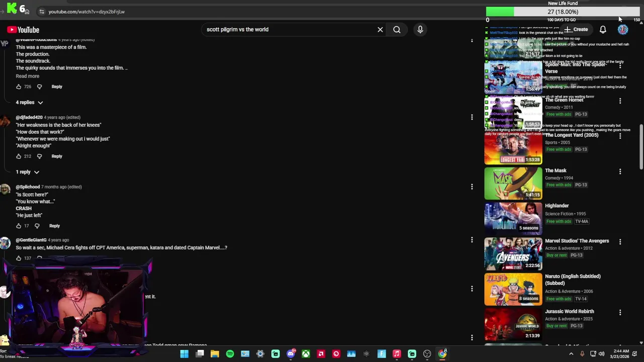This screenshot has width=644, height=362.
Task: Open the Jurassic World Rebirth thumbnail
Action: coord(513,325)
